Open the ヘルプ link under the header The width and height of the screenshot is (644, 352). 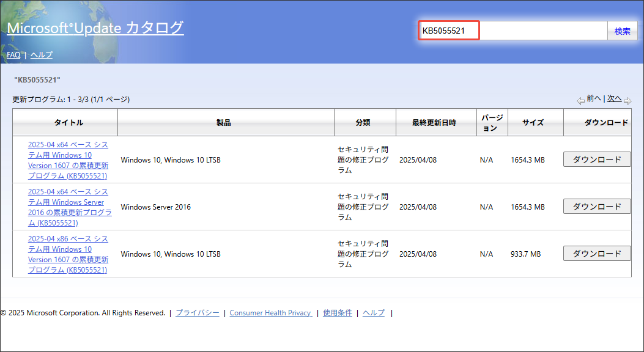tap(42, 54)
